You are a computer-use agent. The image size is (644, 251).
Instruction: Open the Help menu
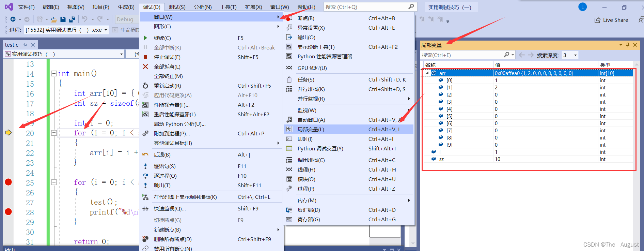306,7
